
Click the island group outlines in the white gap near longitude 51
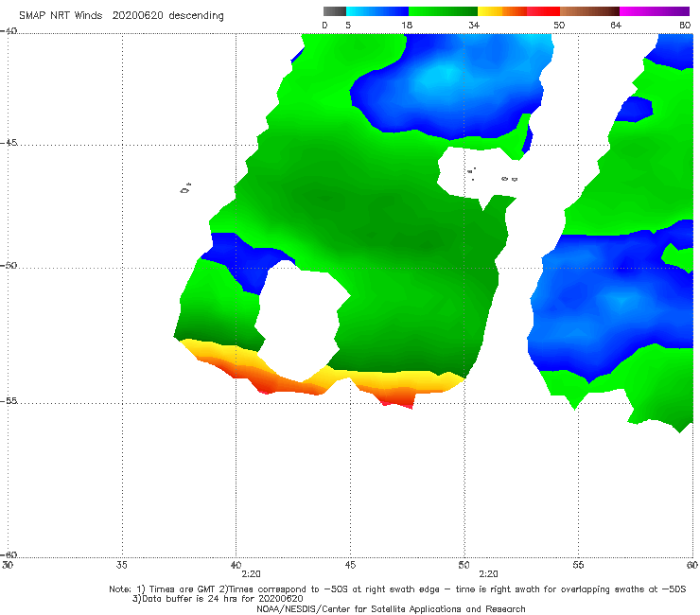point(492,175)
